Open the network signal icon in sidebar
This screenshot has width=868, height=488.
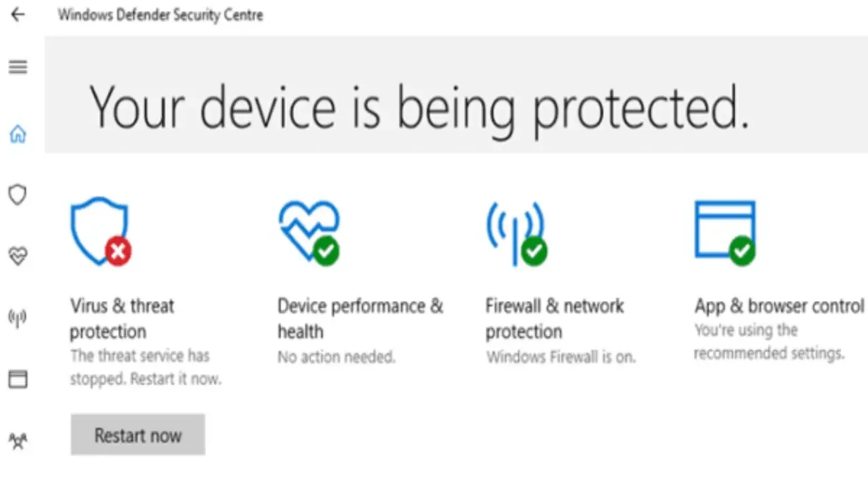[18, 317]
